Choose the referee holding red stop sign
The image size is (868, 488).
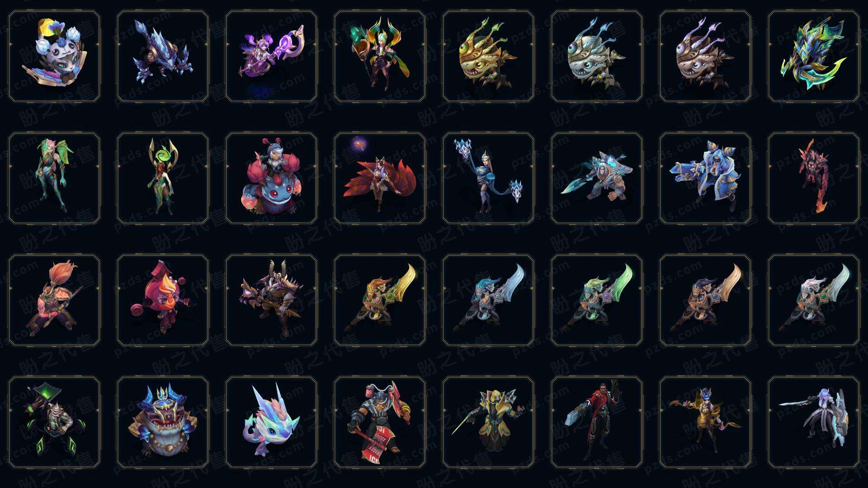coord(380,422)
